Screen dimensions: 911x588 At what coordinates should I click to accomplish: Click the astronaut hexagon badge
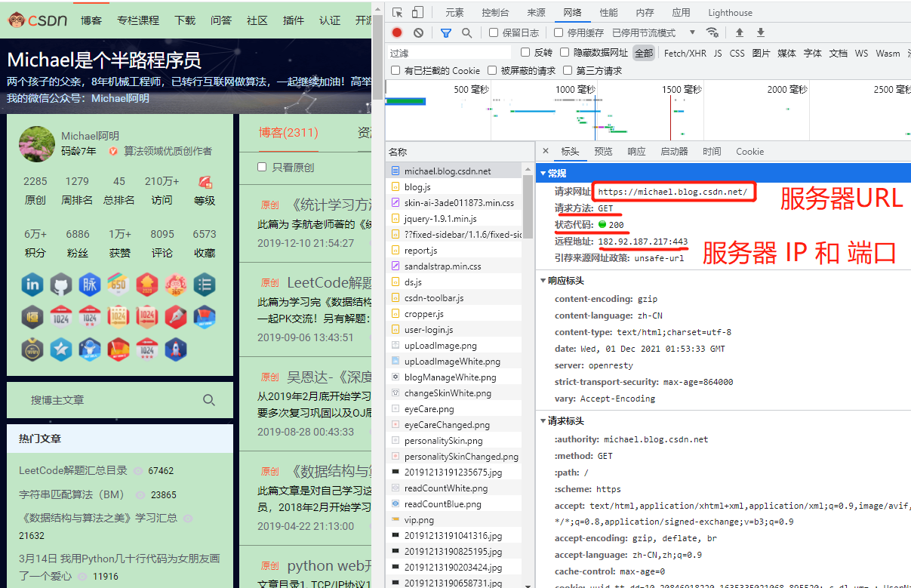pyautogui.click(x=90, y=349)
